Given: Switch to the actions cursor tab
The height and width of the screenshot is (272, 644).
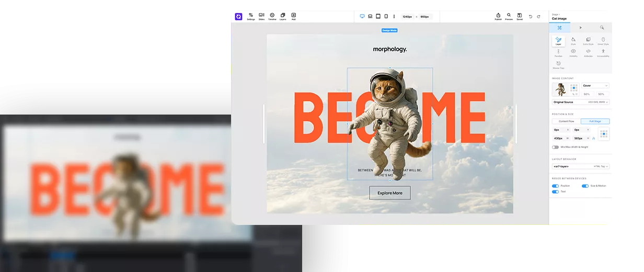Looking at the screenshot, I should pyautogui.click(x=602, y=27).
